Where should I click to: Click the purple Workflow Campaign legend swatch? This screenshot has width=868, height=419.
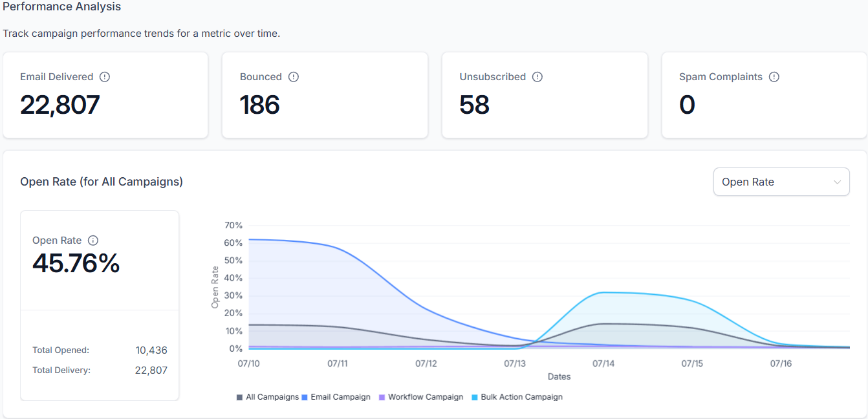[x=382, y=397]
